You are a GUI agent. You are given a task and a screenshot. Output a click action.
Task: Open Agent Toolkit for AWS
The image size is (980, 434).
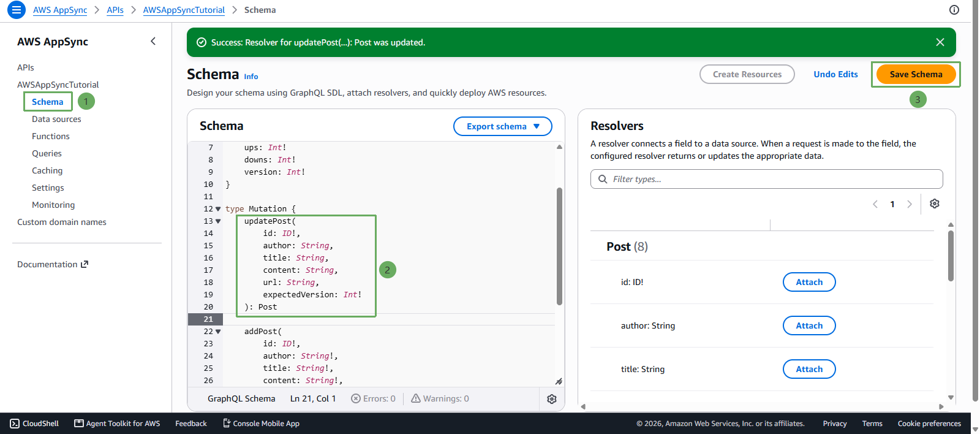point(117,424)
